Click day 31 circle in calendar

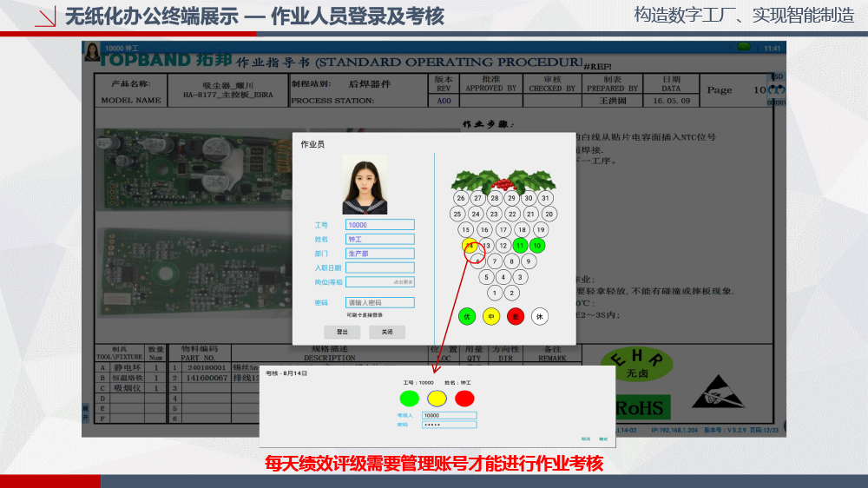[x=545, y=198]
